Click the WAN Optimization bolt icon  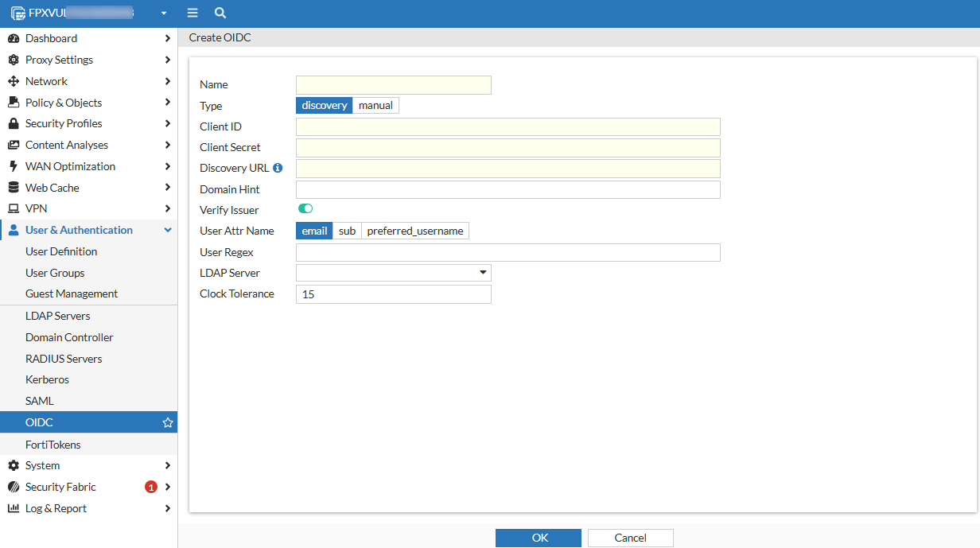[x=14, y=166]
